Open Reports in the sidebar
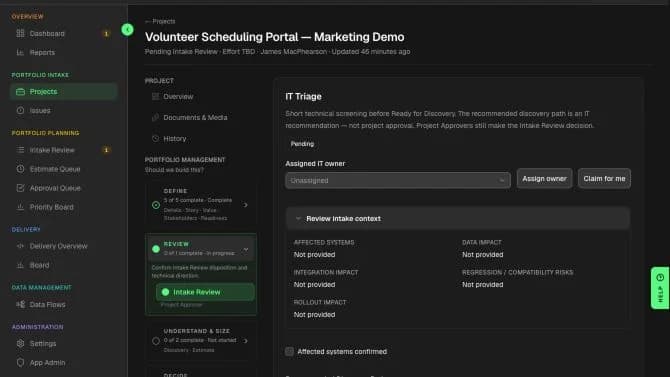Screen dimensions: 670x377 [x=63, y=52]
